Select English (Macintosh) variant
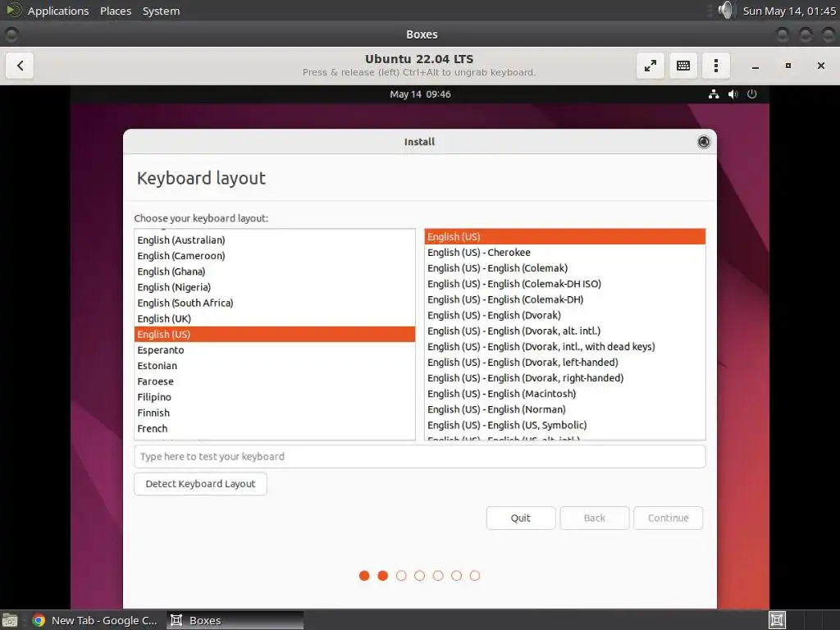Screen dimensions: 840x630 click(564, 394)
